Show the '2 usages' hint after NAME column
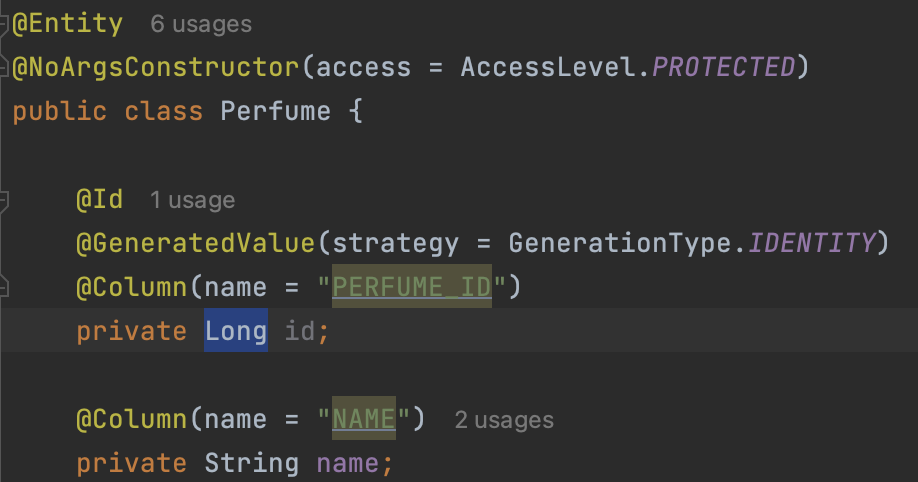 coord(504,420)
